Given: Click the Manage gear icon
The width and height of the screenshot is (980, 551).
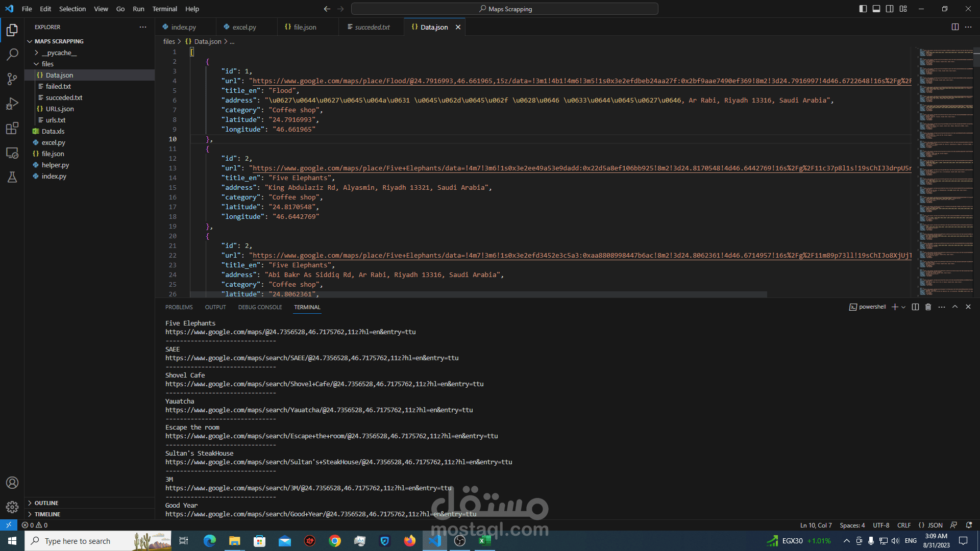Looking at the screenshot, I should coord(12,507).
